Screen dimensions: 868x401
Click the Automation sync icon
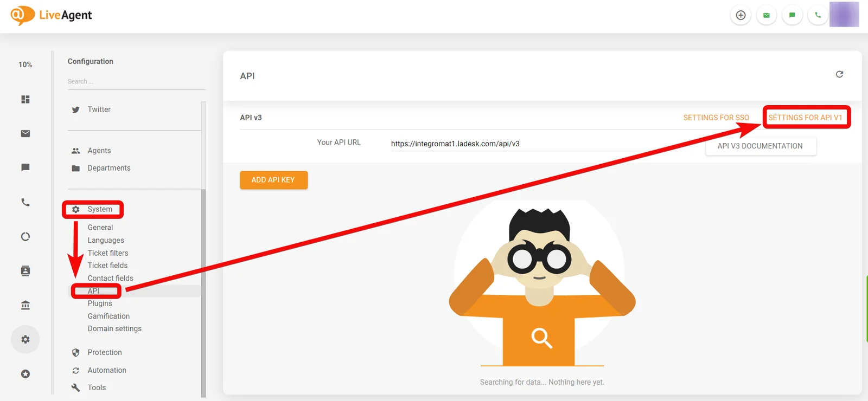click(76, 370)
